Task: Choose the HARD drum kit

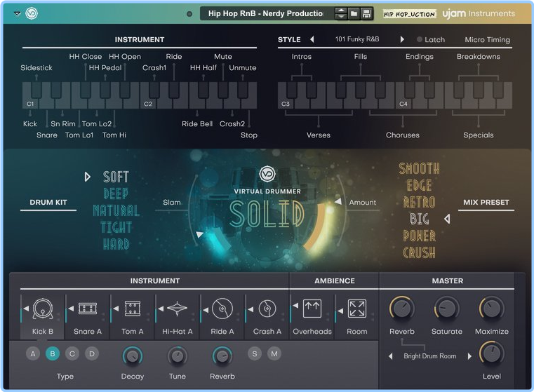Action: coord(116,244)
